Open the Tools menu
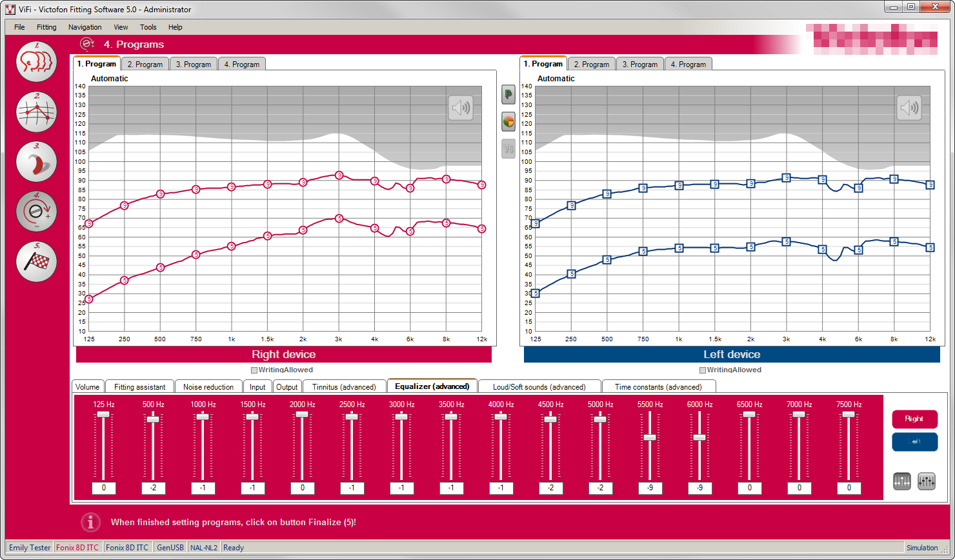Image resolution: width=955 pixels, height=560 pixels. 148,27
